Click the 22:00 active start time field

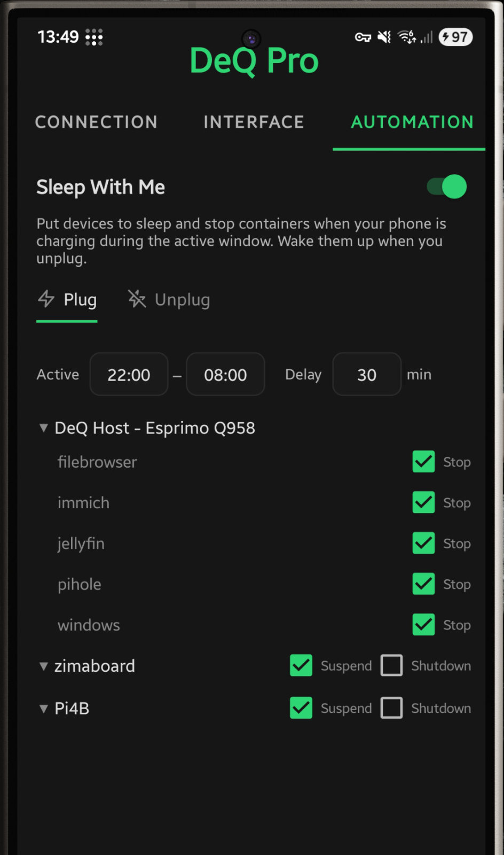click(x=129, y=374)
